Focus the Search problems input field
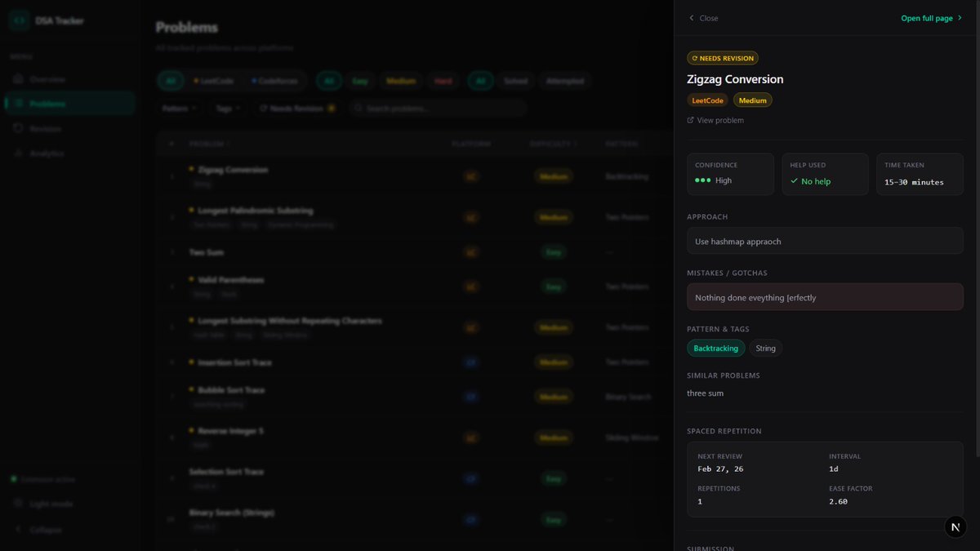The image size is (980, 551). coord(438,108)
